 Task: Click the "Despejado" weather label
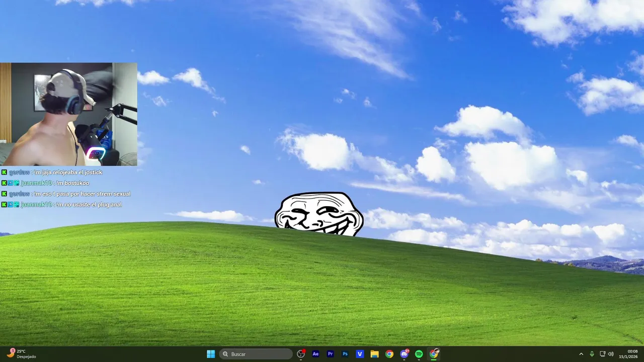pyautogui.click(x=26, y=357)
